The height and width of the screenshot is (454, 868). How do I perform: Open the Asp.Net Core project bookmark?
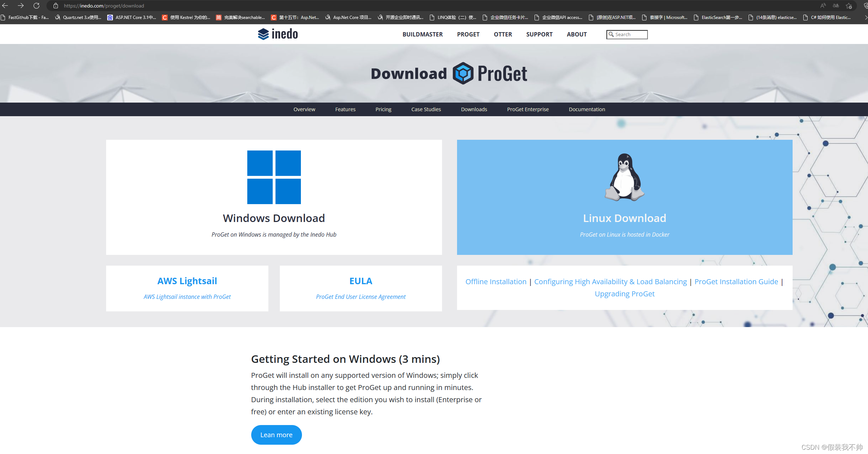tap(348, 17)
